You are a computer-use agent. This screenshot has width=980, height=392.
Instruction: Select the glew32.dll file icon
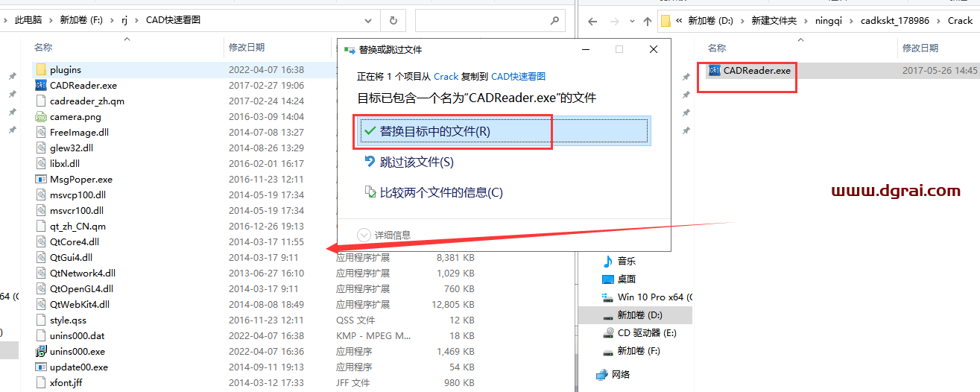[41, 148]
